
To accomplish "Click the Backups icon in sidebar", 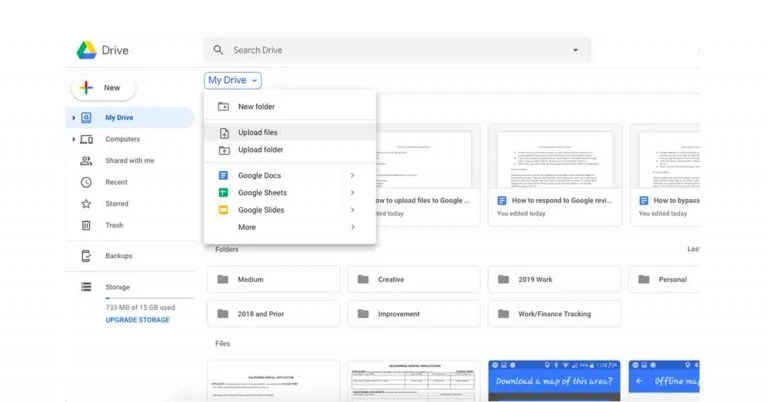I will pyautogui.click(x=86, y=256).
